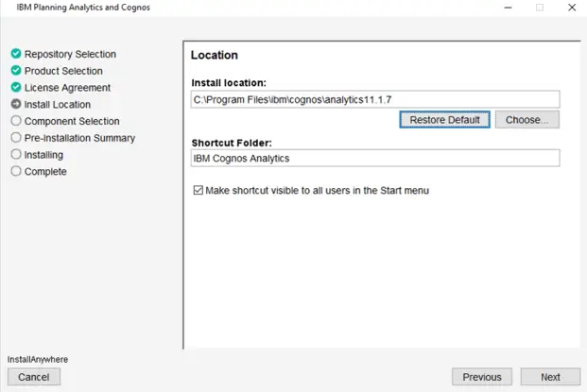Select the License Agreement step label

(67, 88)
